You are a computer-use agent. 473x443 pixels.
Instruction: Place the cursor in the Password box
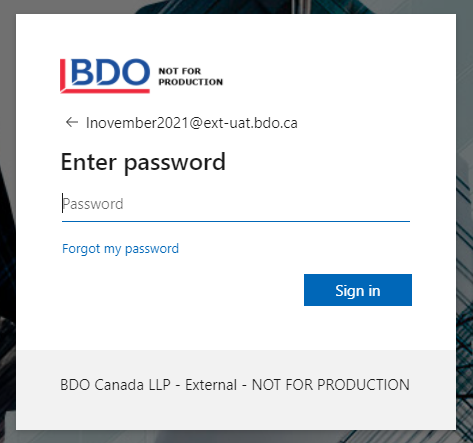point(236,204)
